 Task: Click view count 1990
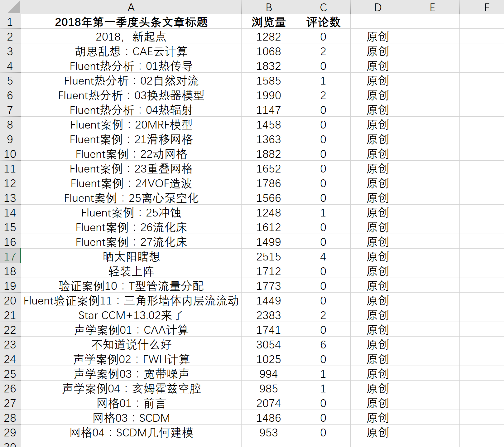coord(269,95)
